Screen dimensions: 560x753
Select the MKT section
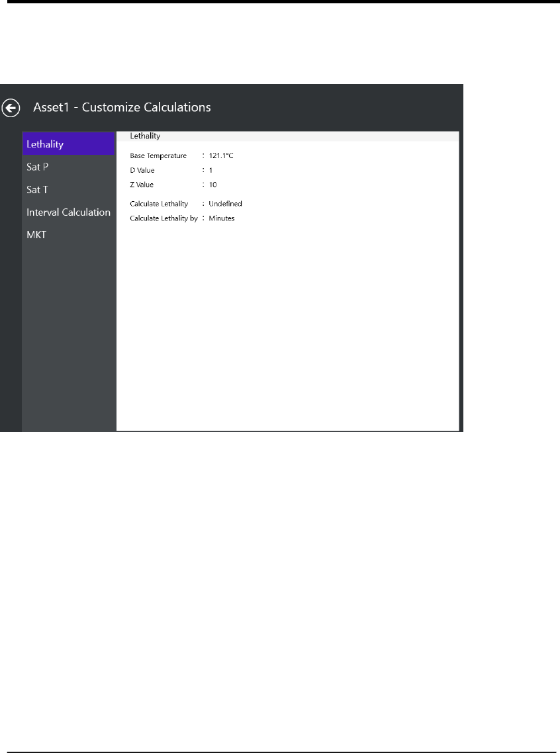coord(68,234)
